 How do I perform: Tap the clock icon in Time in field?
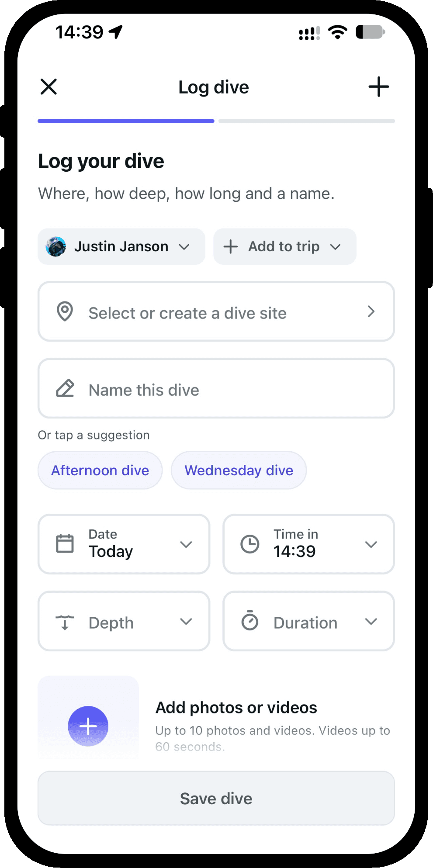250,544
